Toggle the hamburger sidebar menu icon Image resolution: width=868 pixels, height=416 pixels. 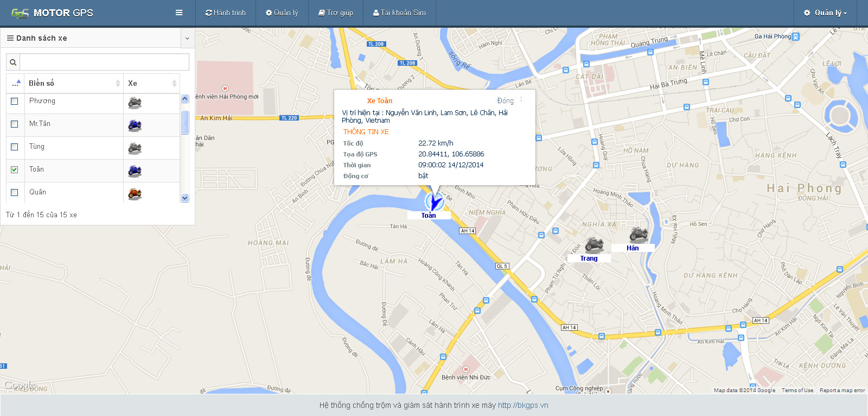pos(179,12)
